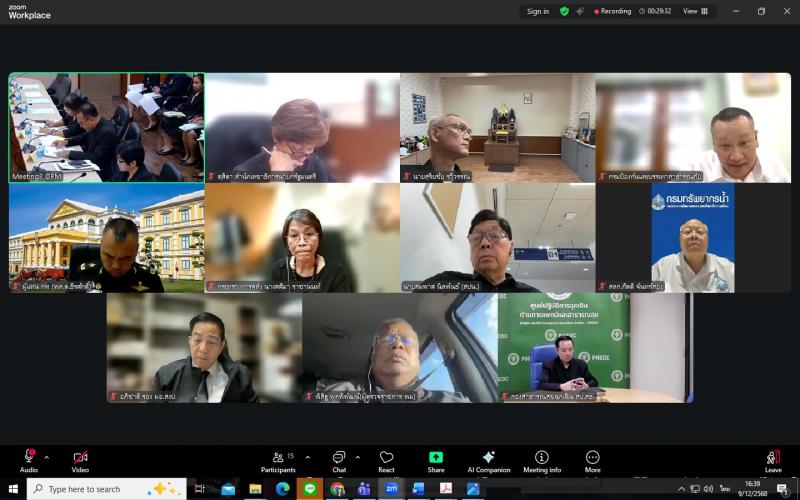Open Photos app in taskbar
Viewport: 800px width, 500px height.
click(473, 489)
